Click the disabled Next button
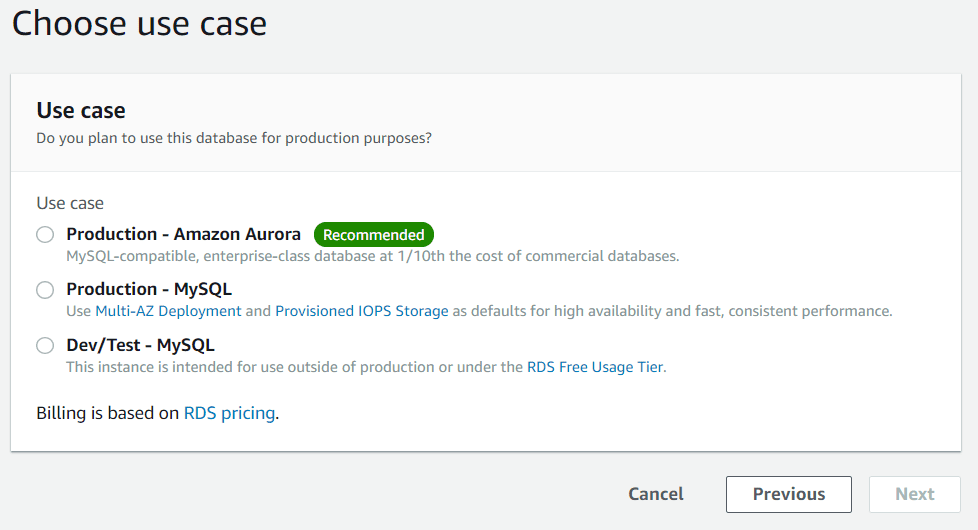The image size is (978, 530). [x=915, y=494]
